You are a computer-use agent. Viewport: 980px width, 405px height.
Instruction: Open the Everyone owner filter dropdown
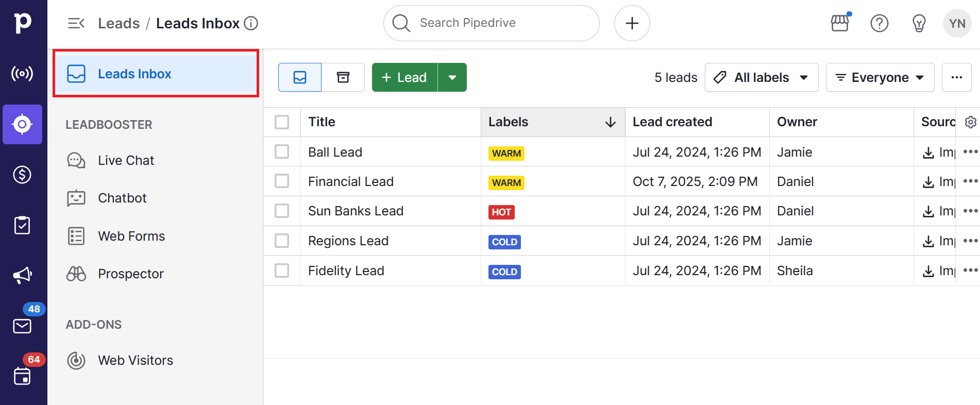(880, 77)
